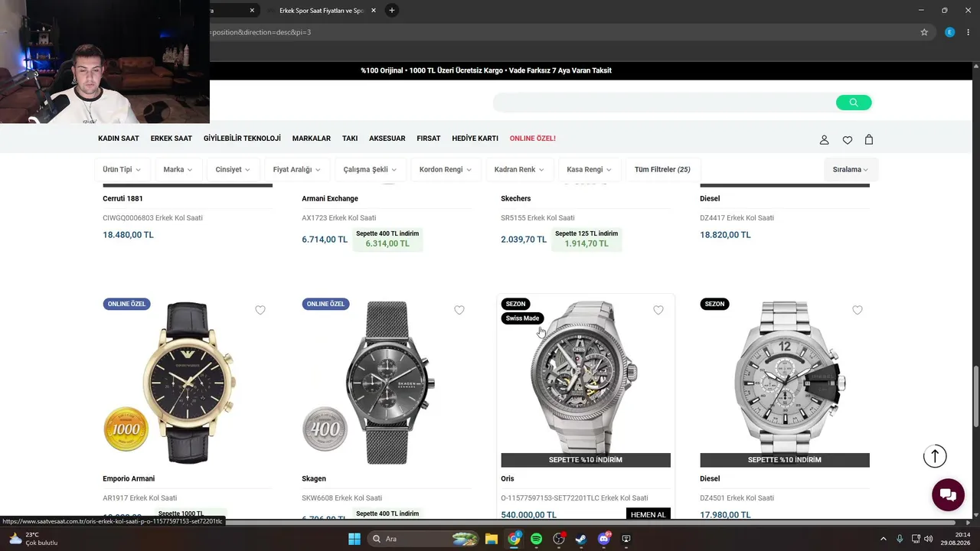This screenshot has width=980, height=551.
Task: Open the live chat bubble
Action: tap(948, 494)
